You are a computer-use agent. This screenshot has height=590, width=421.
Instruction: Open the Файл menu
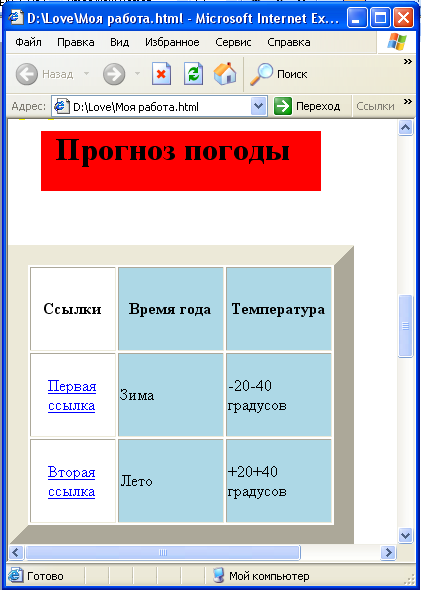pyautogui.click(x=28, y=43)
